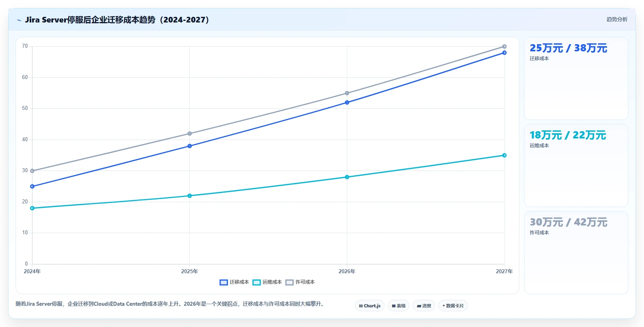Click 迁移成本 data point at 2027年
This screenshot has height=327, width=644.
pyautogui.click(x=504, y=53)
